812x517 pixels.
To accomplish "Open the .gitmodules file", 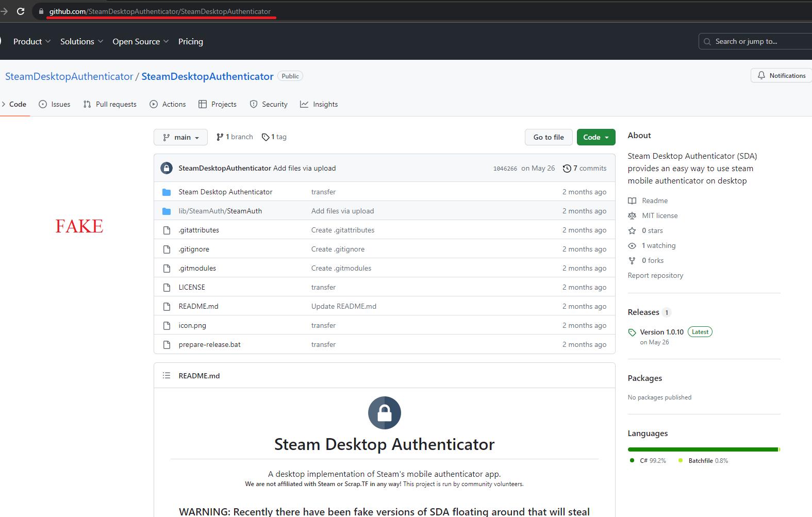I will tap(197, 268).
